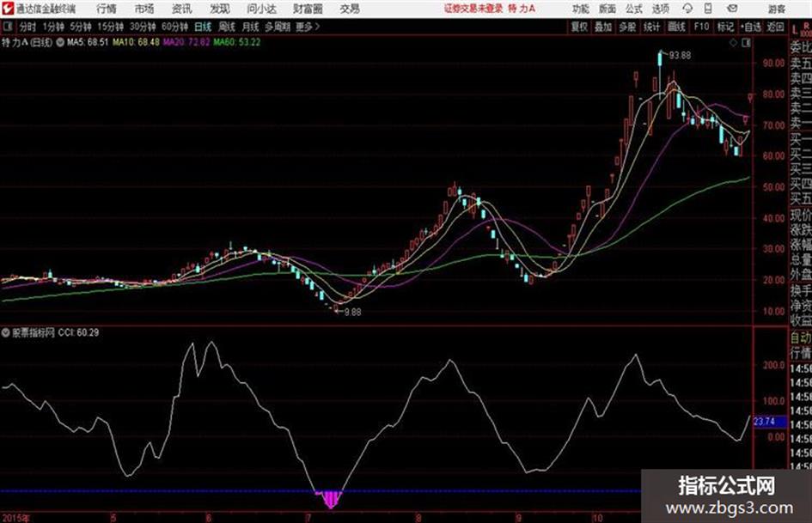Click the 画线 drawing tool button
This screenshot has height=523, width=812.
[676, 27]
